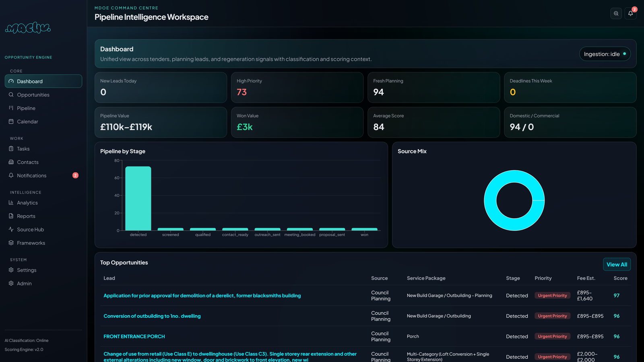Image resolution: width=644 pixels, height=362 pixels.
Task: Click the Won Value £3k card
Action: [x=297, y=122]
